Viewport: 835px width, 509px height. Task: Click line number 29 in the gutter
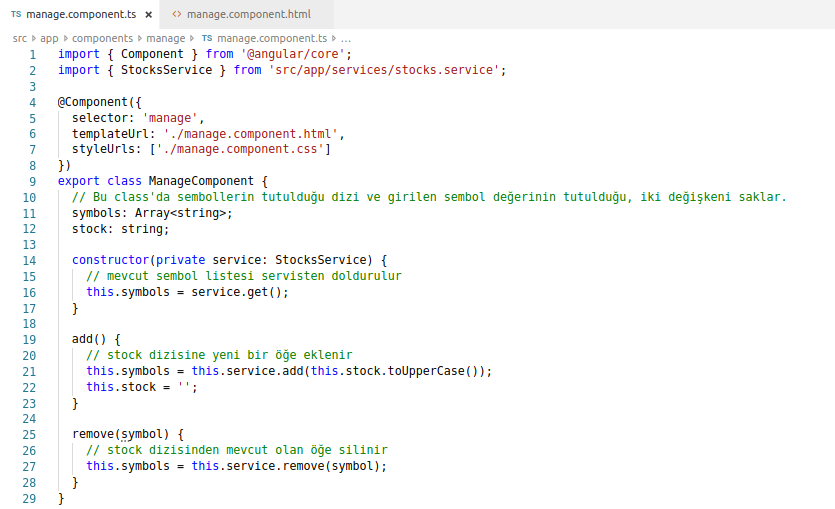click(29, 498)
